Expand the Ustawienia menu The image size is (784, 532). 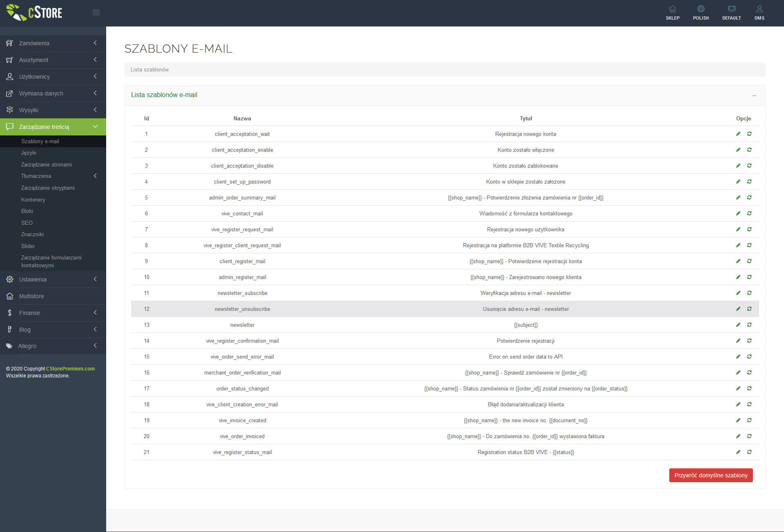tap(53, 279)
